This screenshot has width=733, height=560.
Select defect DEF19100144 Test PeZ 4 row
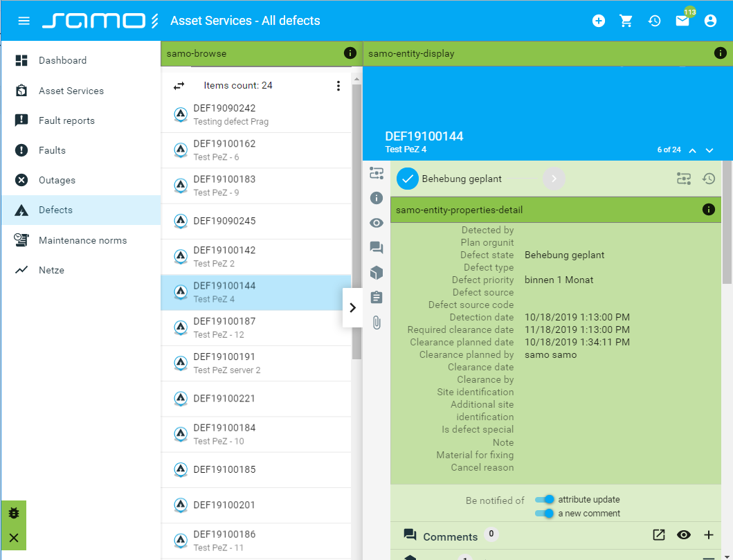tap(255, 293)
